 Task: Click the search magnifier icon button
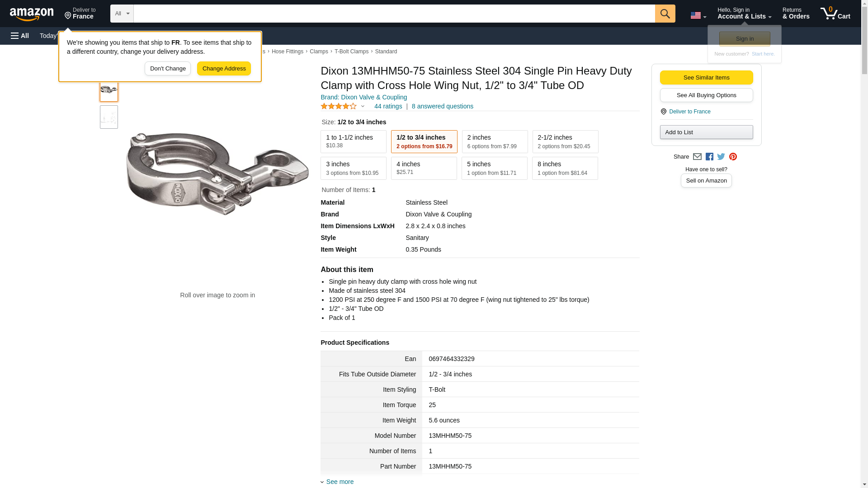665,14
